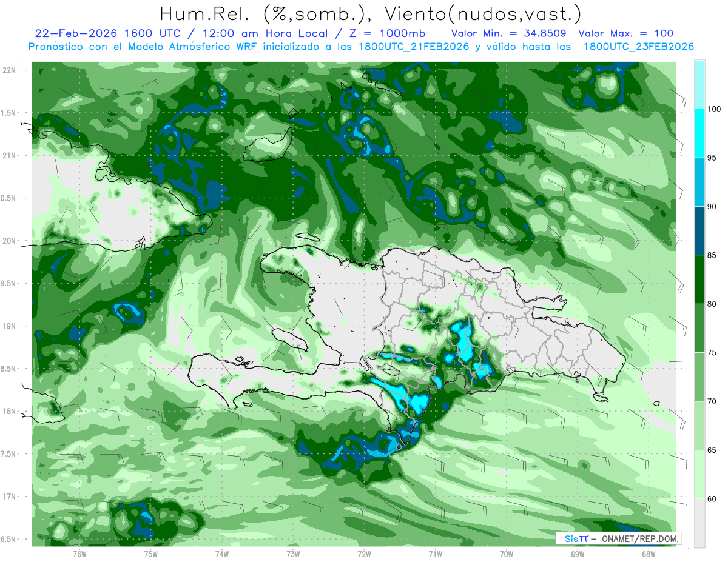728x562 pixels.
Task: Click the 65-70 light green colorbar segment
Action: 699,426
